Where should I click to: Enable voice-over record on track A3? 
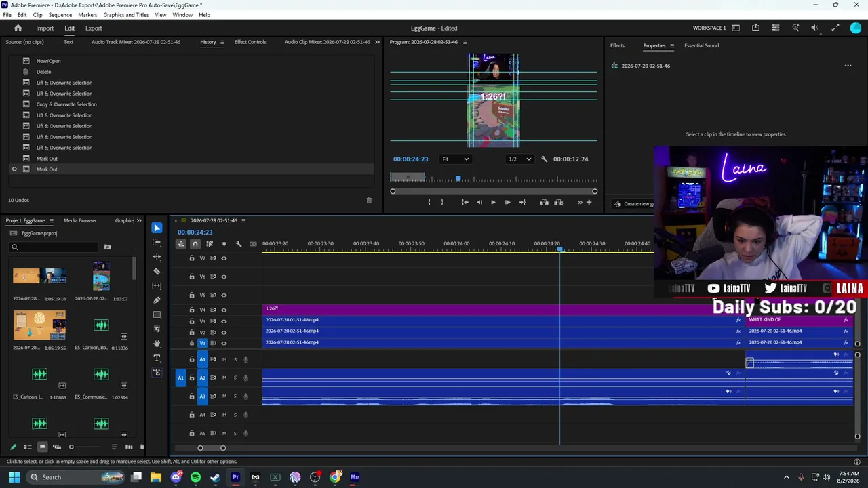tap(245, 396)
